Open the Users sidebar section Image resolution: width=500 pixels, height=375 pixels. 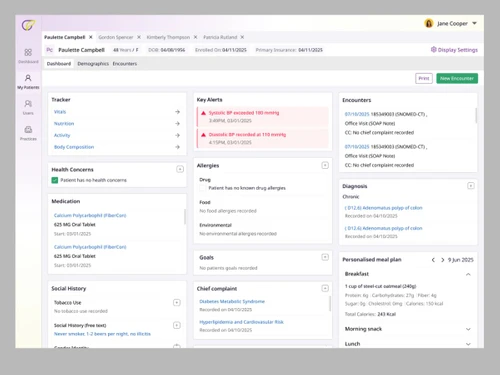[x=28, y=107]
